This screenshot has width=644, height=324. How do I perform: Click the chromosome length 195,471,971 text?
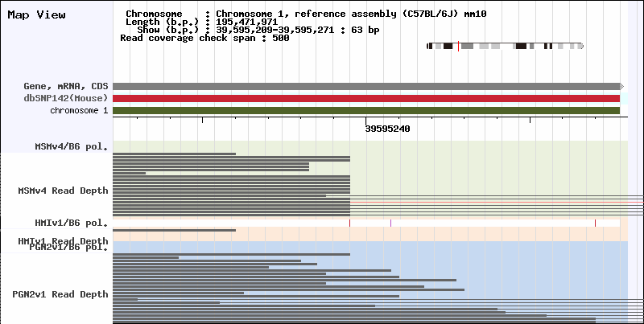246,22
